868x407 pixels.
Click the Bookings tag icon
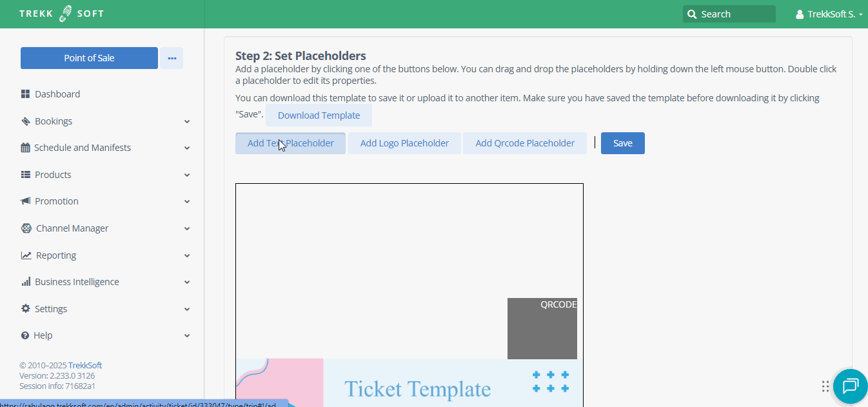tap(25, 121)
